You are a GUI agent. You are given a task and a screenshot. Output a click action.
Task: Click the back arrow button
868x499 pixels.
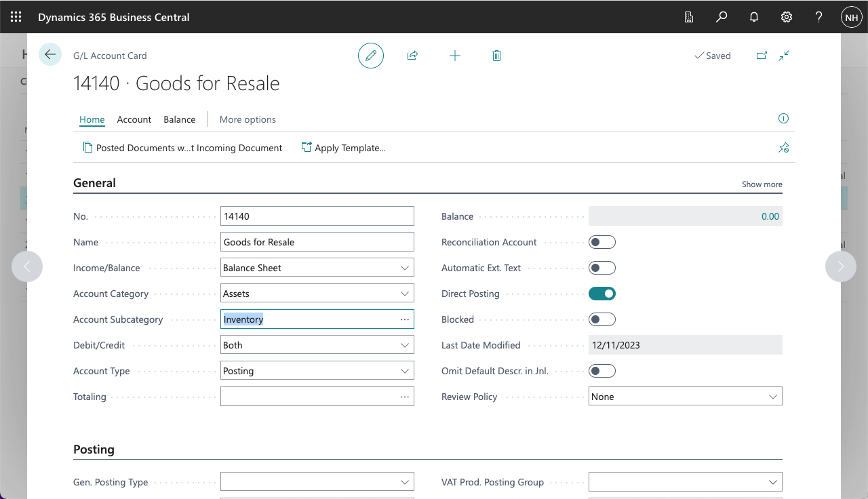coord(50,54)
